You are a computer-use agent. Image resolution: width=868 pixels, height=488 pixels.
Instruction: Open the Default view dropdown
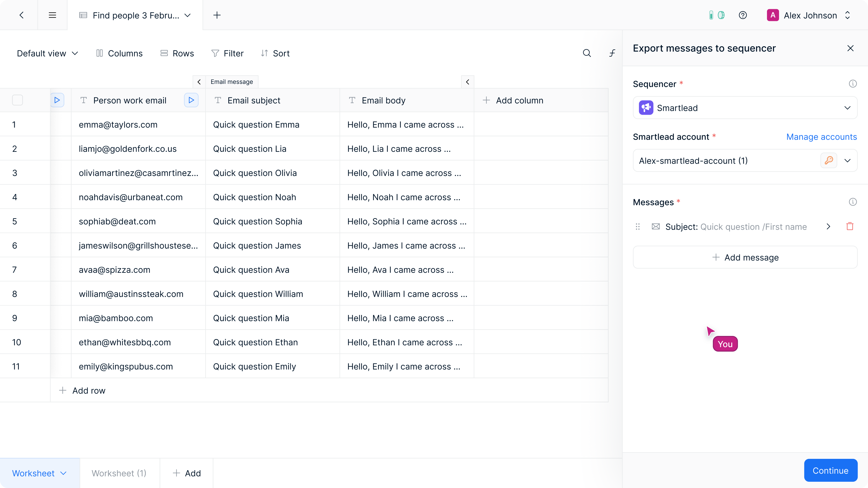click(x=47, y=53)
